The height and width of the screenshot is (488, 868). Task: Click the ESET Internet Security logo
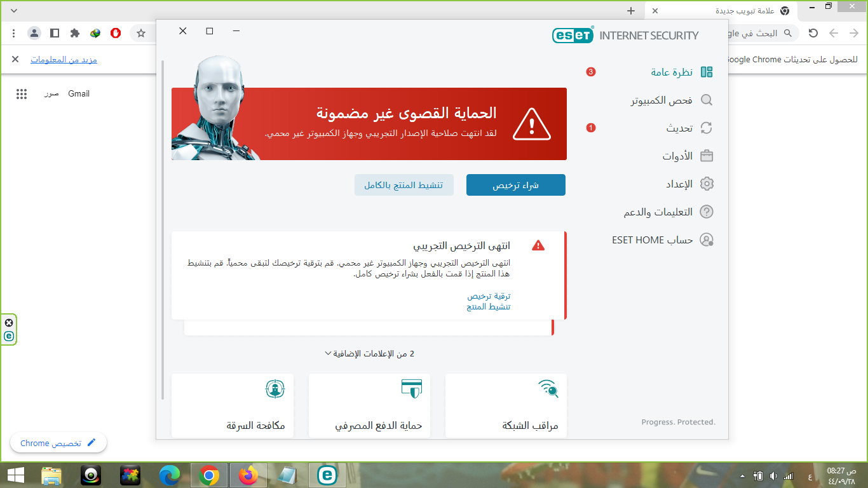tap(625, 35)
